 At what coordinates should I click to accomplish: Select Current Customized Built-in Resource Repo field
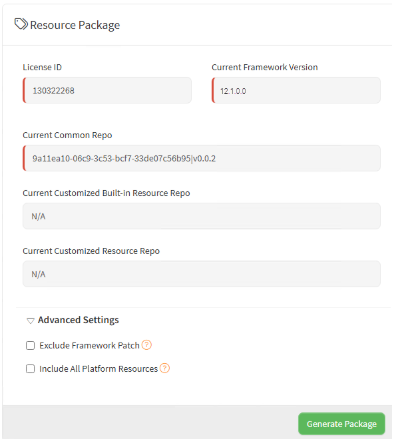[x=202, y=216]
